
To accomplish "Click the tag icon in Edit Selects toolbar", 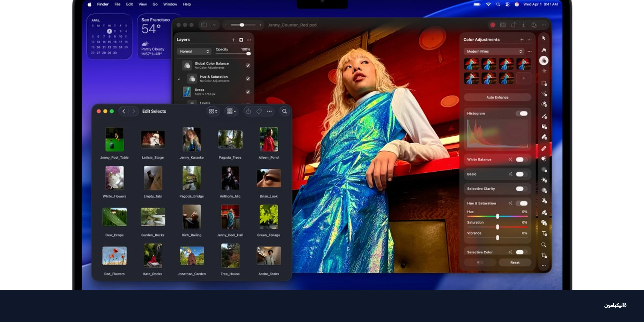I will coord(259,111).
